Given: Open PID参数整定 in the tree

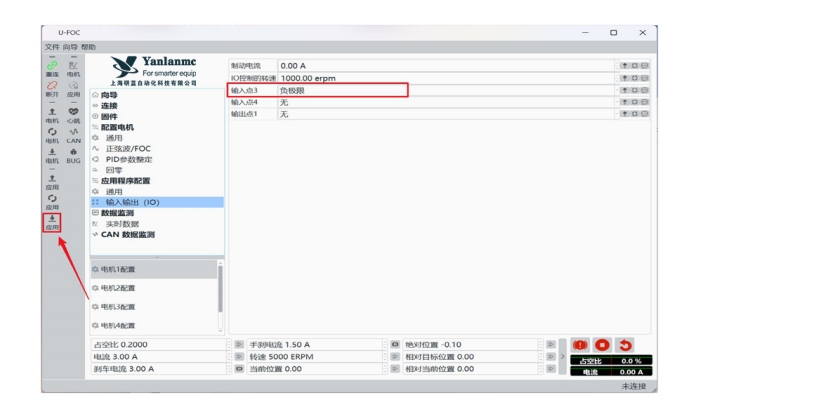Looking at the screenshot, I should coord(129,159).
